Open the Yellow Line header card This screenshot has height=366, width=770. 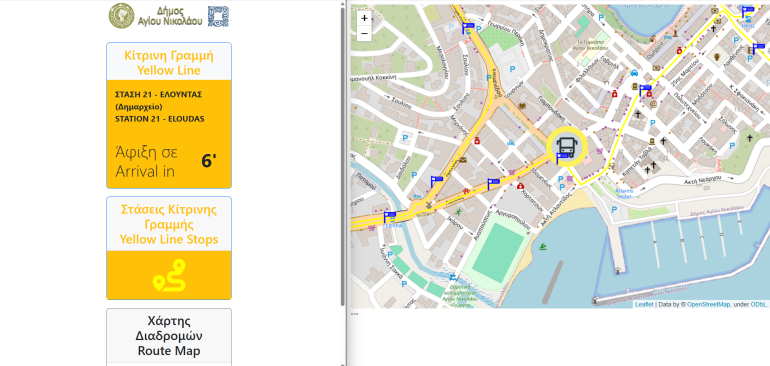pos(169,62)
